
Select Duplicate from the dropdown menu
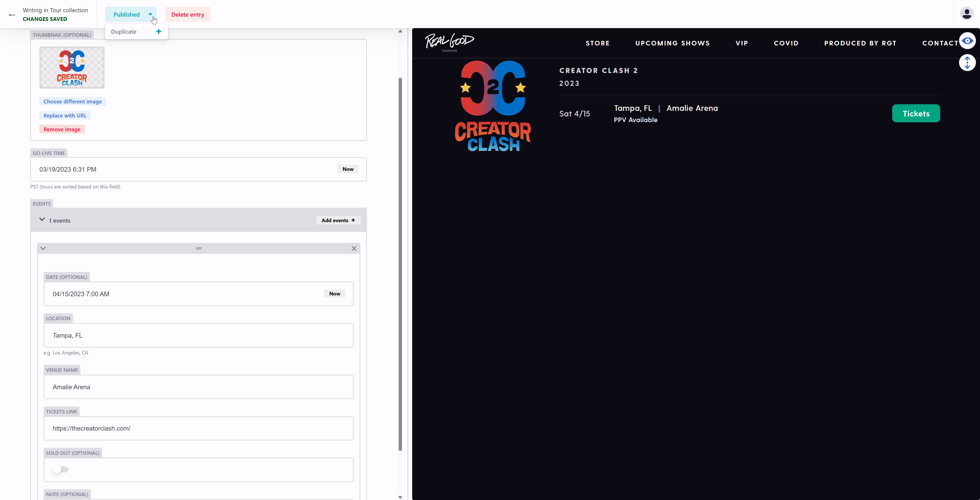coord(123,31)
